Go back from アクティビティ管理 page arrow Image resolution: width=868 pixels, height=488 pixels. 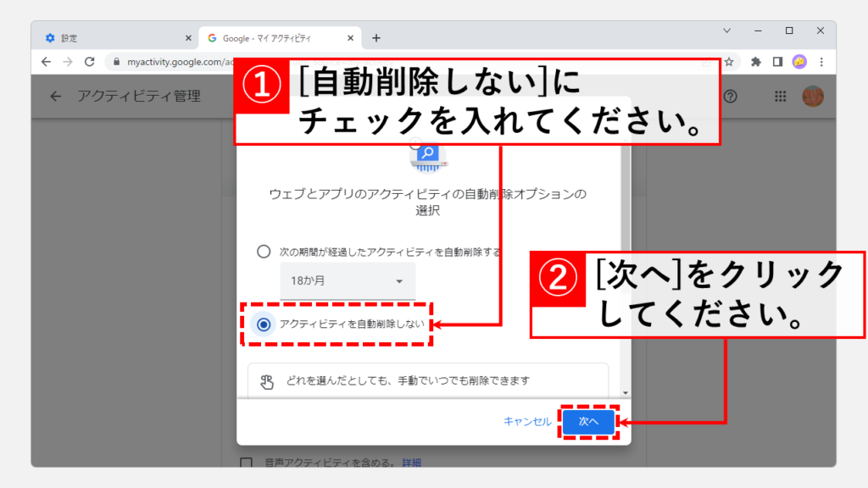pos(55,97)
